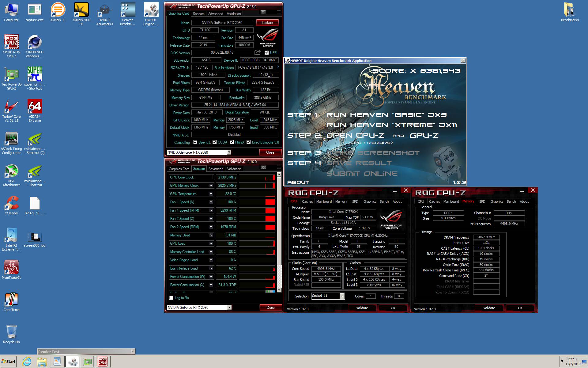Launch 3DMark2001 SE shortcut
Viewport: 588px width, 368px height.
[x=81, y=14]
